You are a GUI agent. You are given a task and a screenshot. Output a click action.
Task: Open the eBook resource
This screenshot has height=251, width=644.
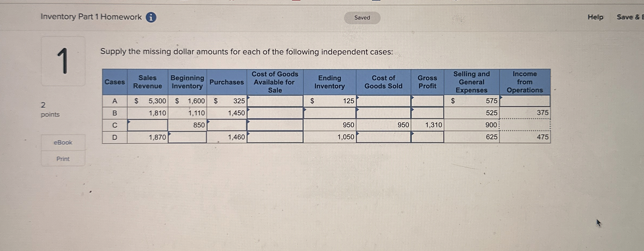point(63,142)
